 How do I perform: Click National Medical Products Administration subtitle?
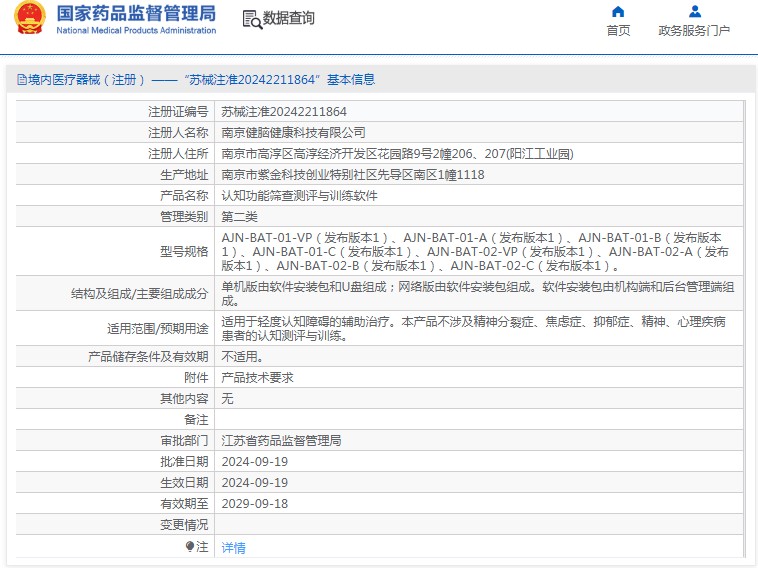click(x=136, y=30)
